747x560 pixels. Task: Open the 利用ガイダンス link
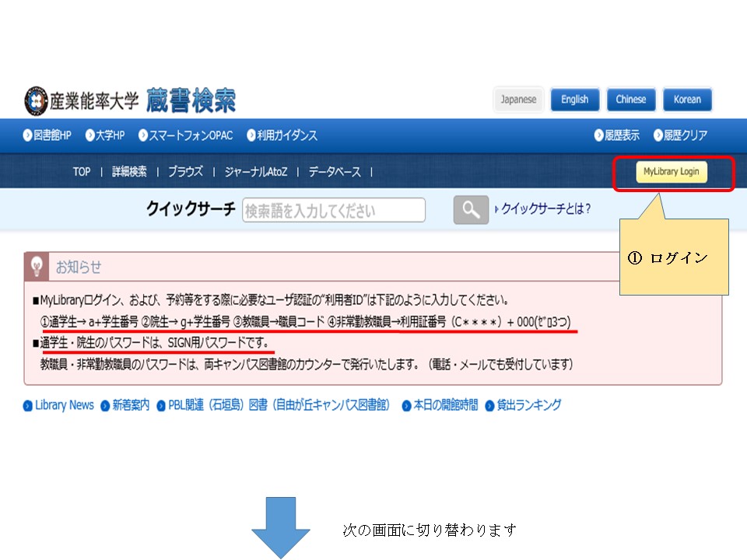287,135
